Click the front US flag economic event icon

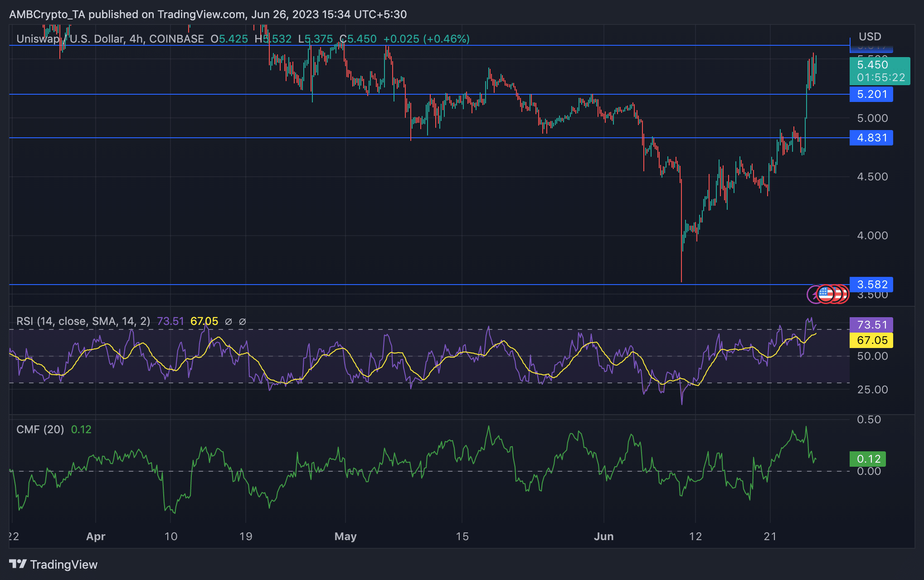pyautogui.click(x=826, y=294)
